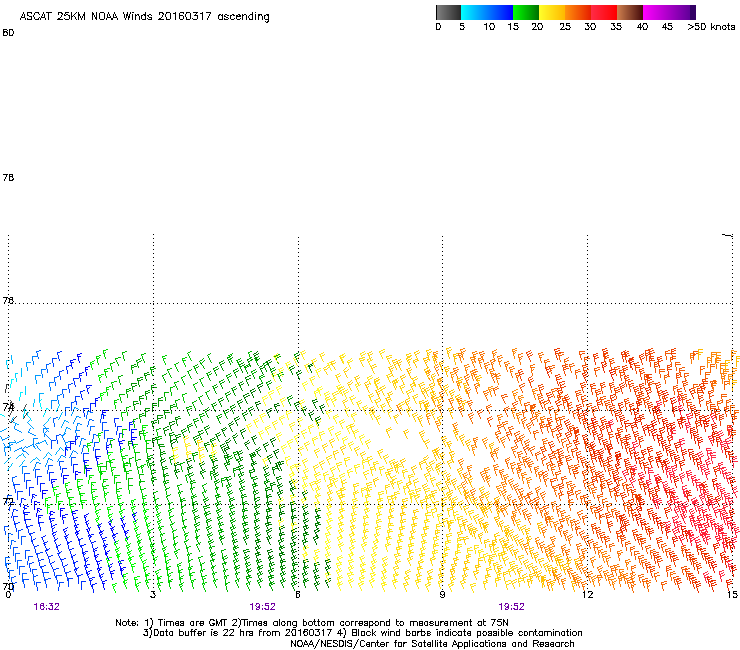Click the longitude label '3' on the bottom axis
740x650 pixels.
(153, 594)
